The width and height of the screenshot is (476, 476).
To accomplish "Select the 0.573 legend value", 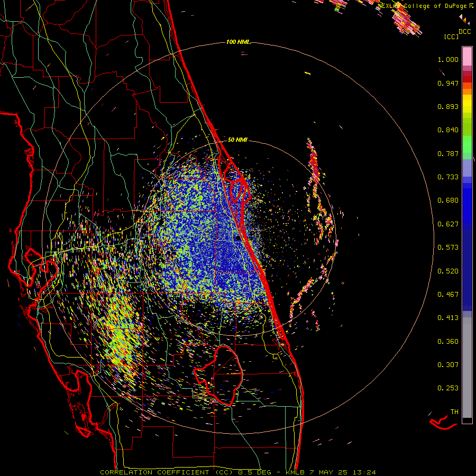I will click(448, 248).
